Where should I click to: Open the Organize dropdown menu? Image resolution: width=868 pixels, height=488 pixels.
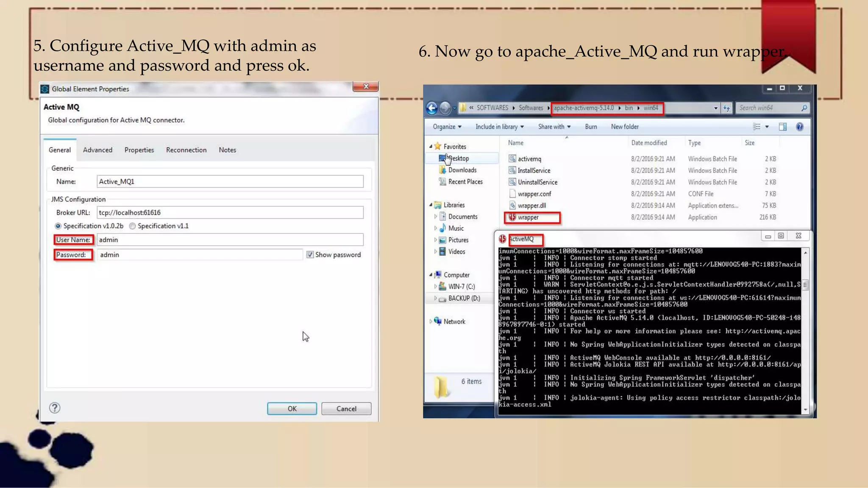coord(447,127)
